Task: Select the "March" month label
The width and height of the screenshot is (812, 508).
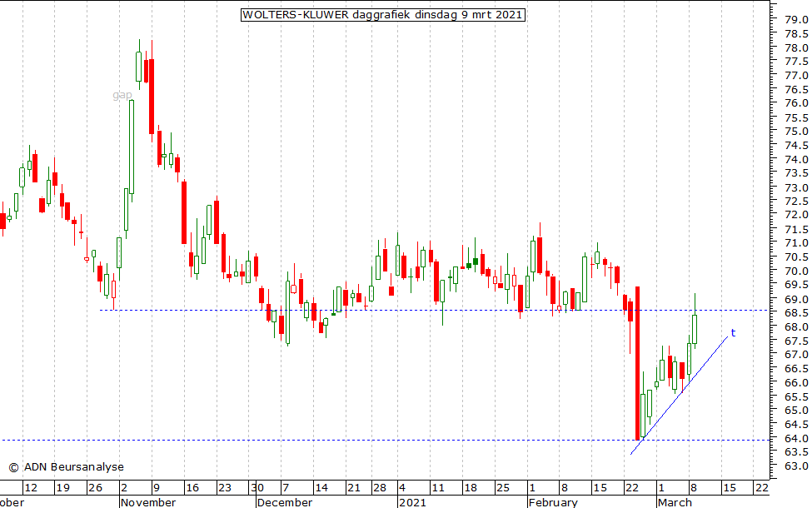Action: tap(675, 502)
